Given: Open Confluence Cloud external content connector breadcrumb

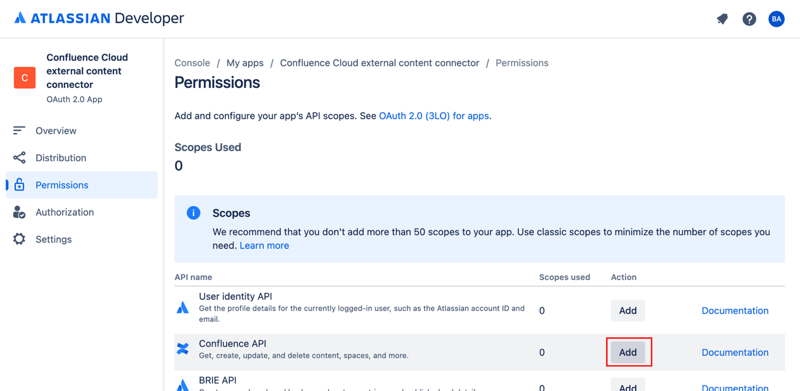Looking at the screenshot, I should click(x=380, y=63).
